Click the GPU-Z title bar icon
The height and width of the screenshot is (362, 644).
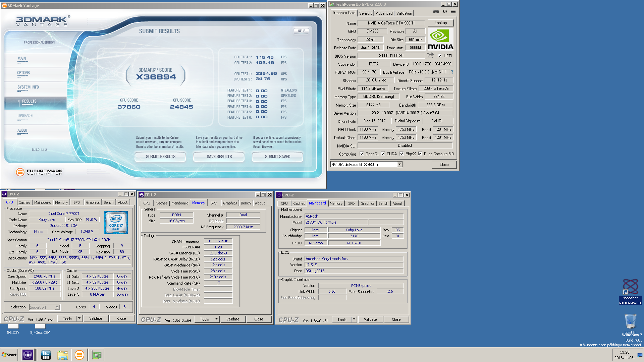coord(332,4)
